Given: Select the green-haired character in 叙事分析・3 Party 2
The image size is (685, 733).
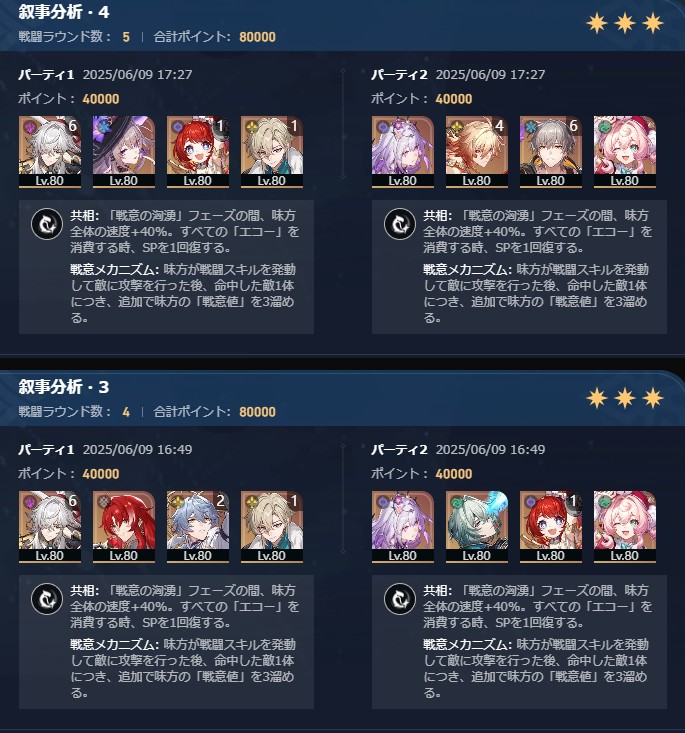Looking at the screenshot, I should [476, 527].
